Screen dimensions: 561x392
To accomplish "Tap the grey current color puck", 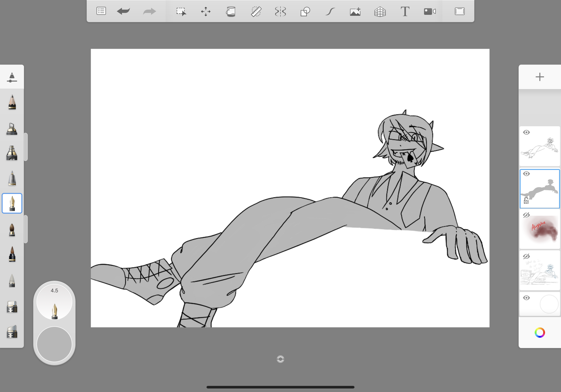I will click(54, 344).
